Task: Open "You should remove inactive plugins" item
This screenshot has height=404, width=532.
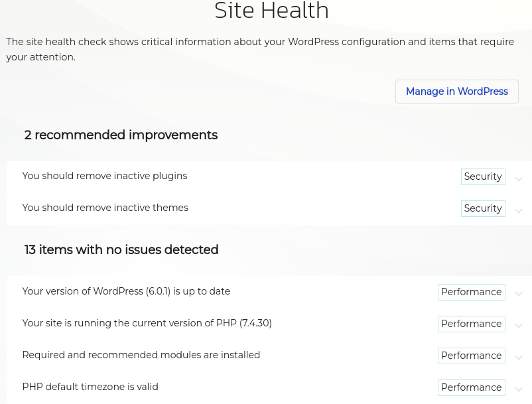Action: coord(105,176)
